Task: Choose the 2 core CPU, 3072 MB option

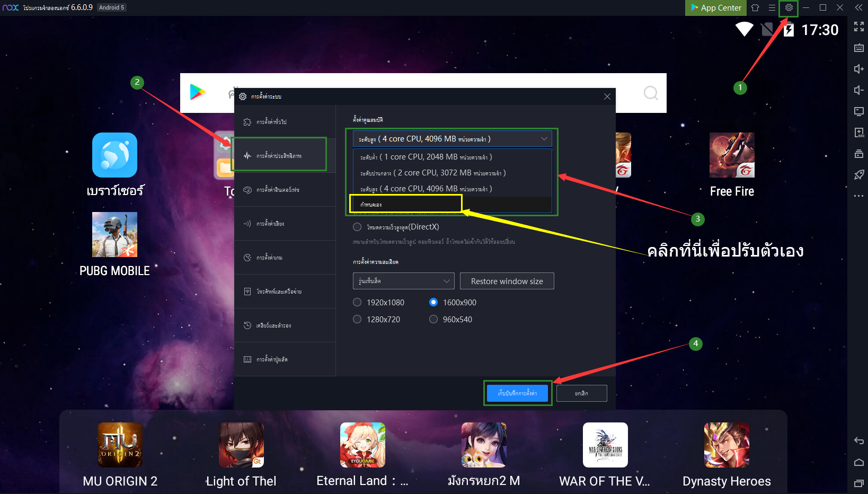Action: tap(433, 173)
